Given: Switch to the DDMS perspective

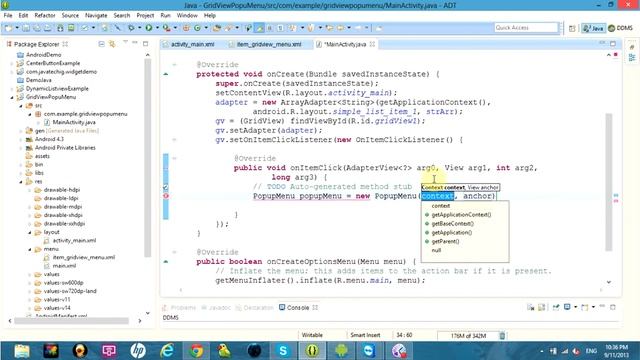Looking at the screenshot, I should click(x=620, y=28).
